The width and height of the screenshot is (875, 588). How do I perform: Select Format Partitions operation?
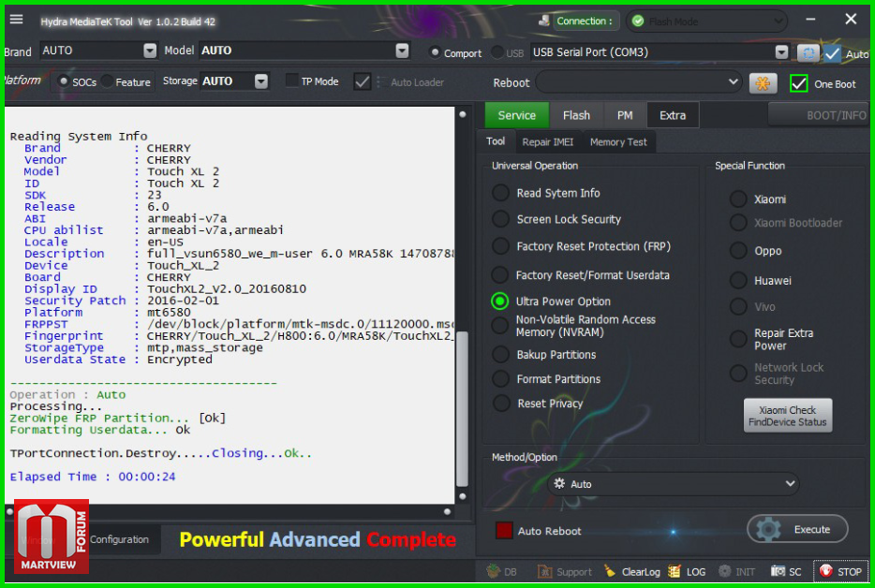coord(500,379)
